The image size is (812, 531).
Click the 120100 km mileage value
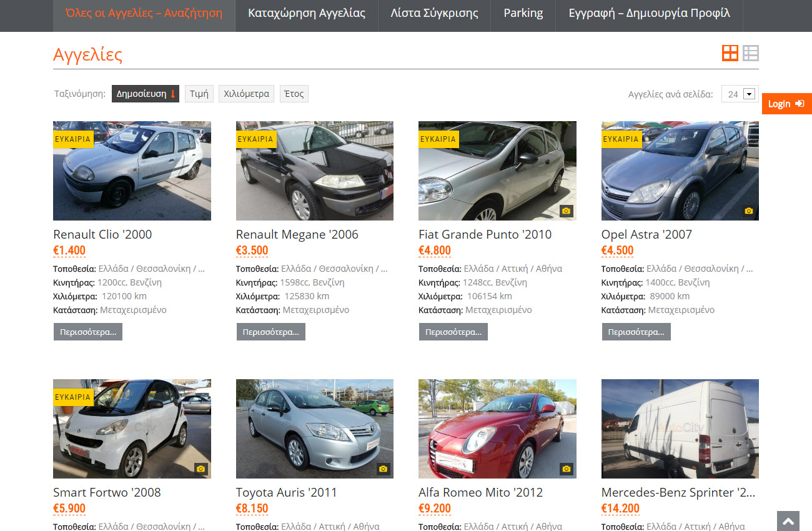tap(124, 296)
